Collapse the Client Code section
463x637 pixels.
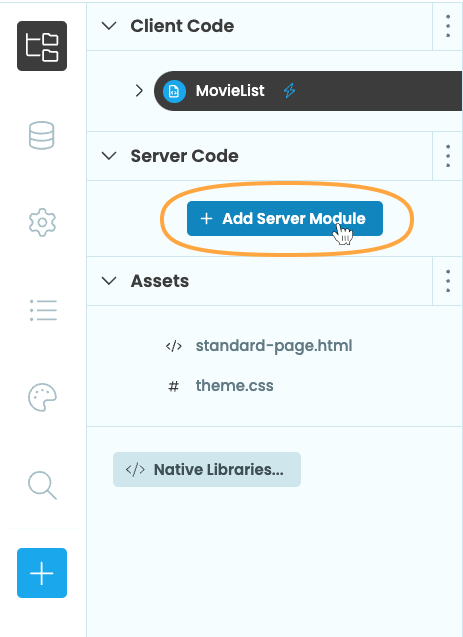[x=109, y=26]
